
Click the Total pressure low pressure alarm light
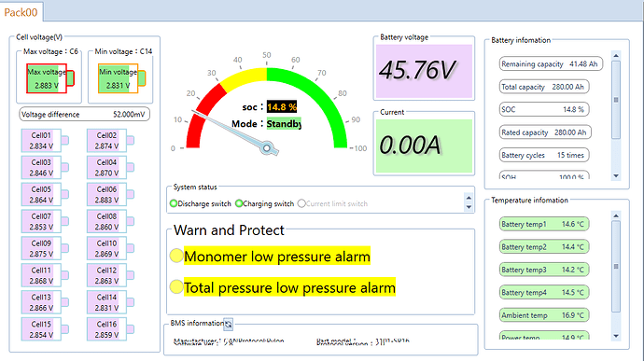(176, 286)
